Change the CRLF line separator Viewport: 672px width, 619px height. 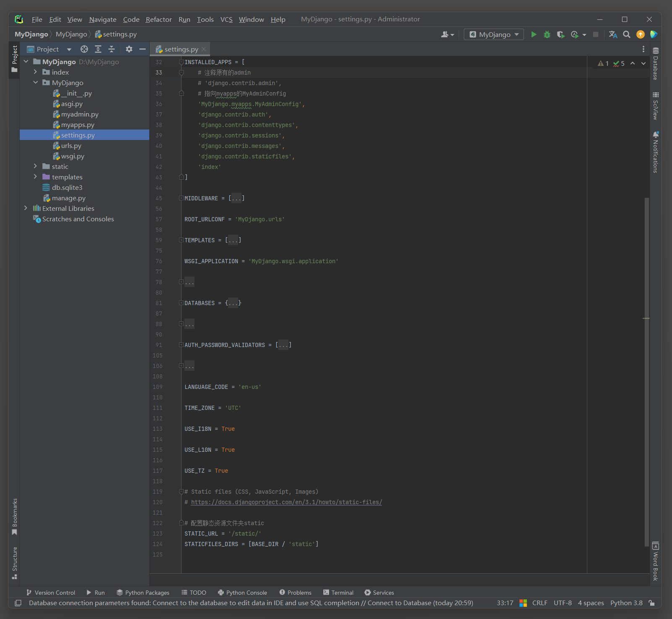[540, 603]
